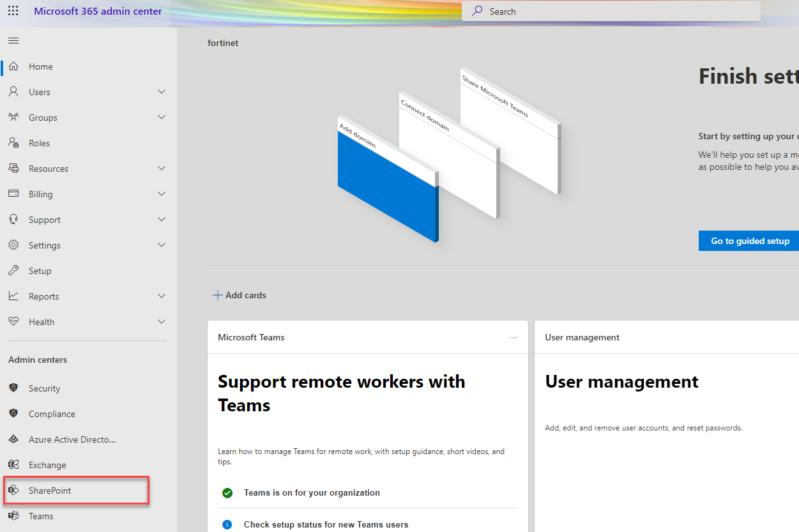The width and height of the screenshot is (799, 532).
Task: Open Microsoft Teams card more options ellipsis
Action: tap(513, 338)
